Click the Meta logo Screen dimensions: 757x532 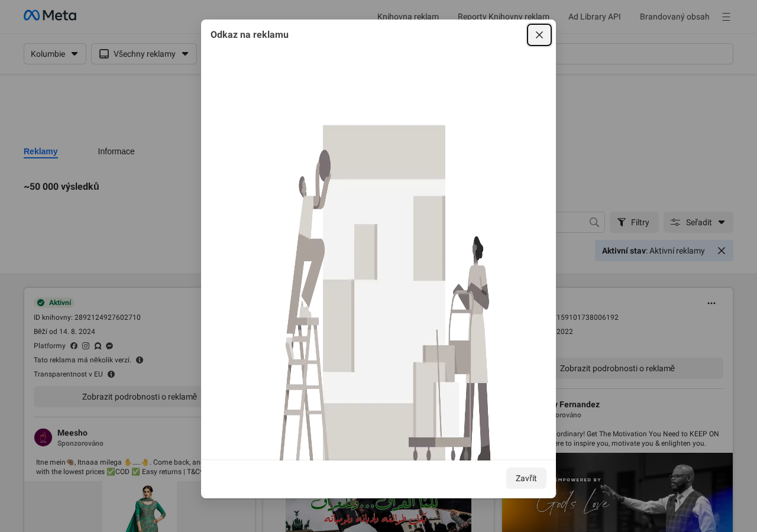tap(50, 15)
